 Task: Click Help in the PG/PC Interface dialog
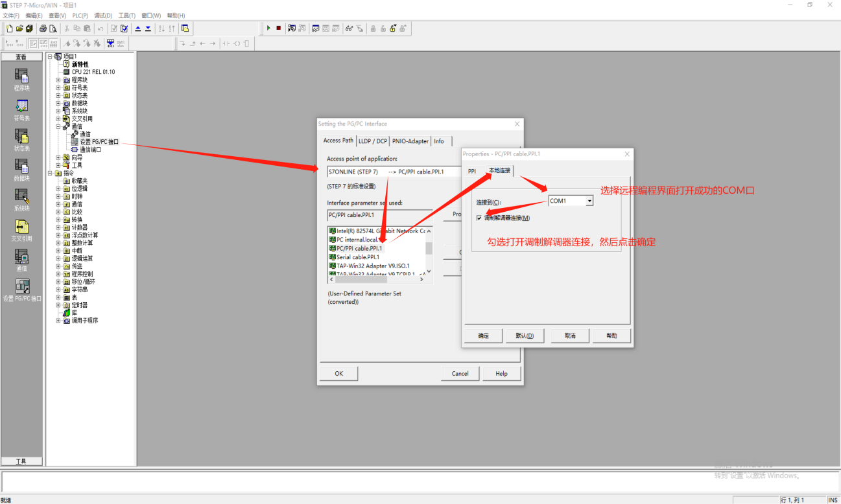[x=501, y=373]
